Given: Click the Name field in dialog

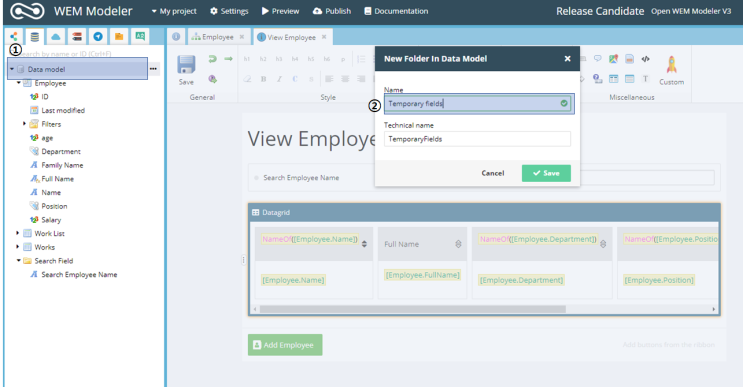Looking at the screenshot, I should (477, 103).
